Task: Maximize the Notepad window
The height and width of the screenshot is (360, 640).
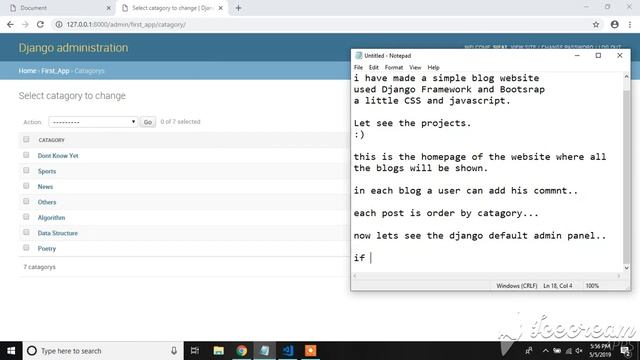Action: [598, 56]
